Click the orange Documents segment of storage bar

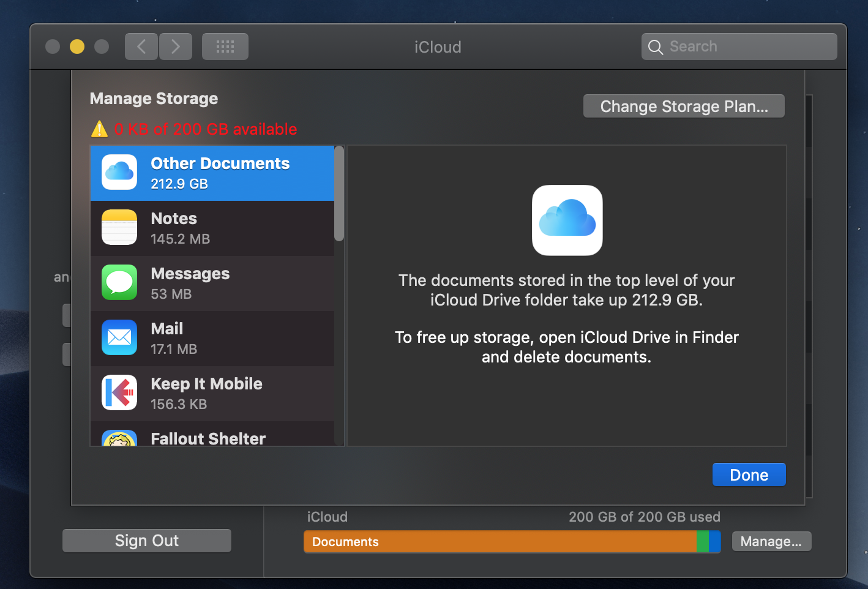point(500,542)
